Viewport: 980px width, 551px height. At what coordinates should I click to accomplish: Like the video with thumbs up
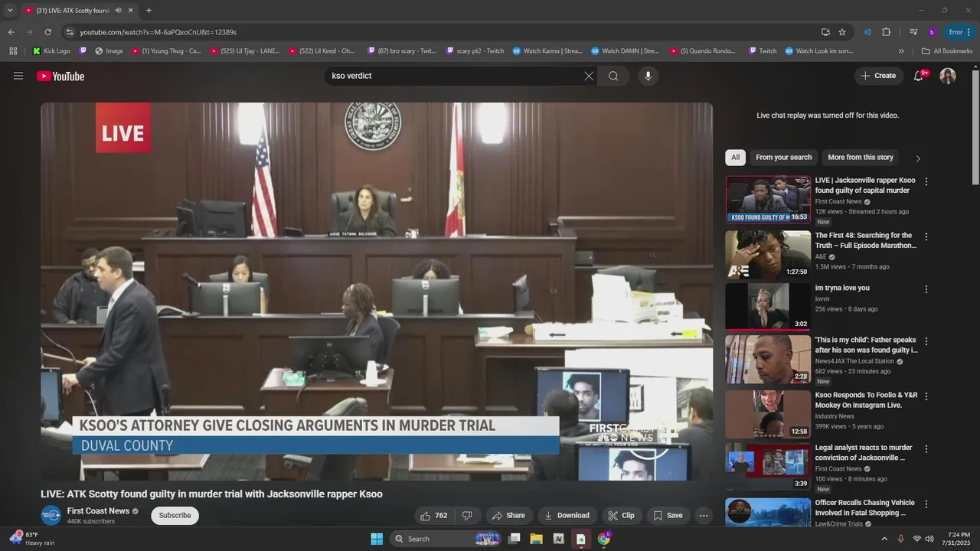[433, 515]
